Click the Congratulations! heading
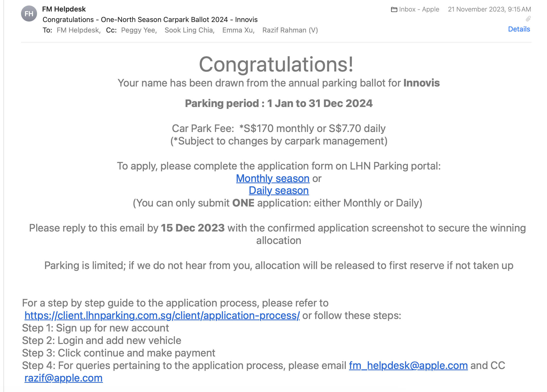Screen dimensions: 547x392 [276, 64]
